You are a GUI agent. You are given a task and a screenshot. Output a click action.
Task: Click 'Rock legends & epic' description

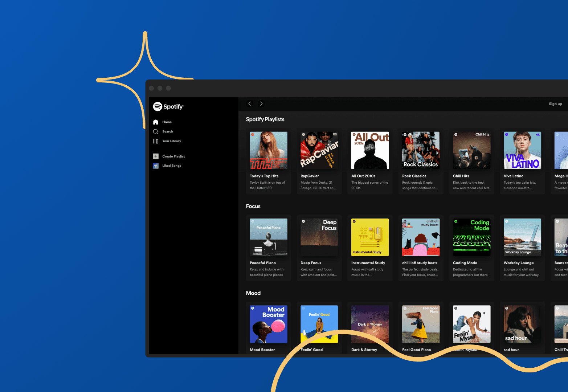420,185
